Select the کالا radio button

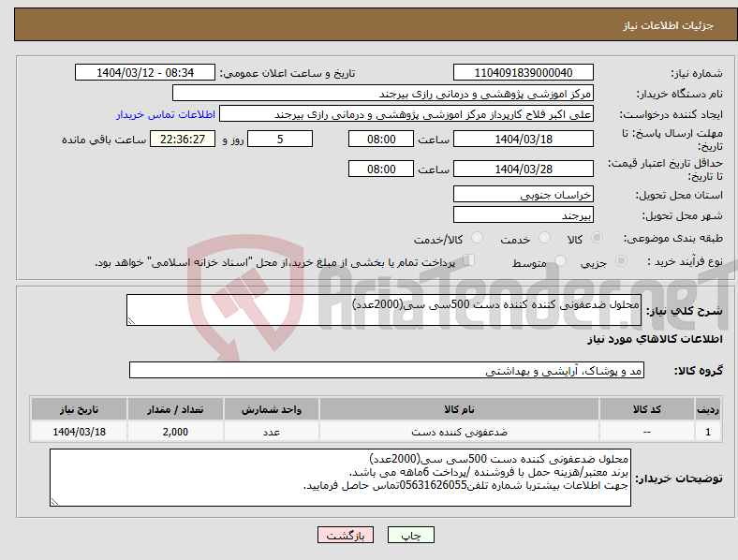597,238
